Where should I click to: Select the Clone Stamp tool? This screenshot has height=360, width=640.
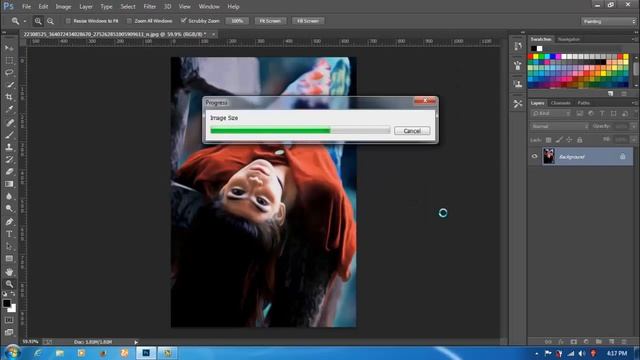point(9,147)
